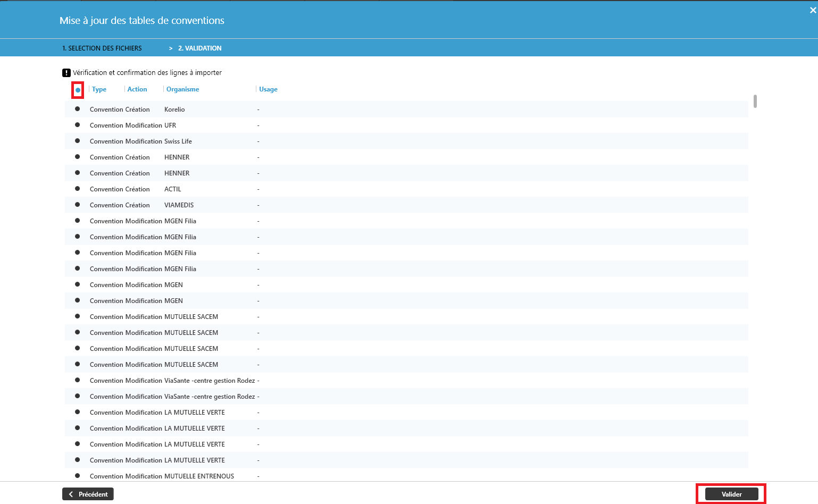Toggle the select-all dot in table header
The image size is (818, 504).
pos(78,90)
